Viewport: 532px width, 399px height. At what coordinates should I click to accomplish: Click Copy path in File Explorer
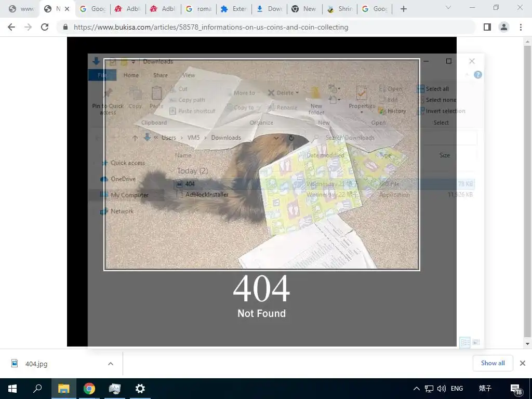click(187, 100)
